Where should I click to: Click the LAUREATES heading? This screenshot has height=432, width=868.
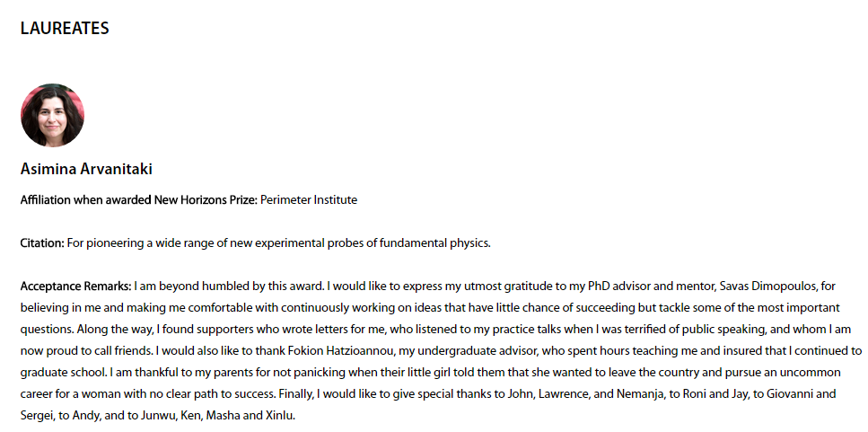(65, 29)
